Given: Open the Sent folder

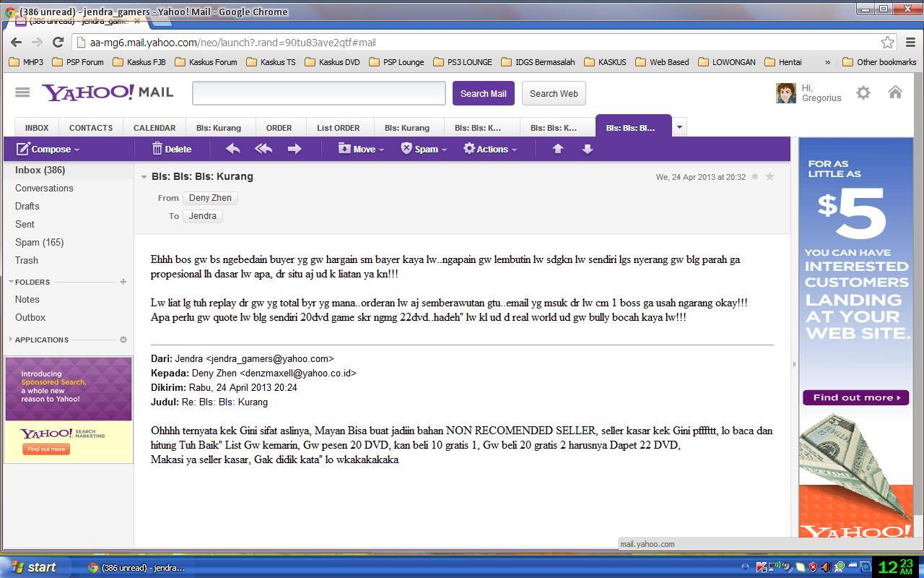Looking at the screenshot, I should tap(25, 224).
